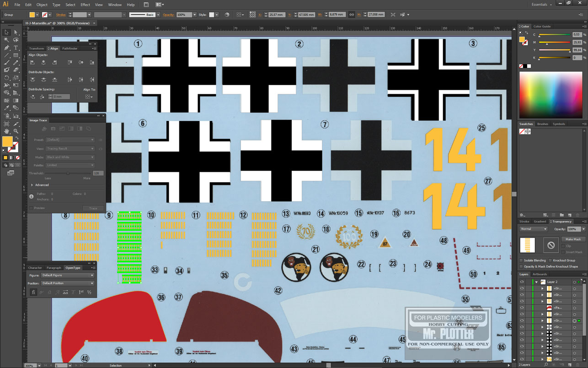Screen dimensions: 588x368
Task: Enable the Knockout Group checkbox
Action: pos(550,260)
